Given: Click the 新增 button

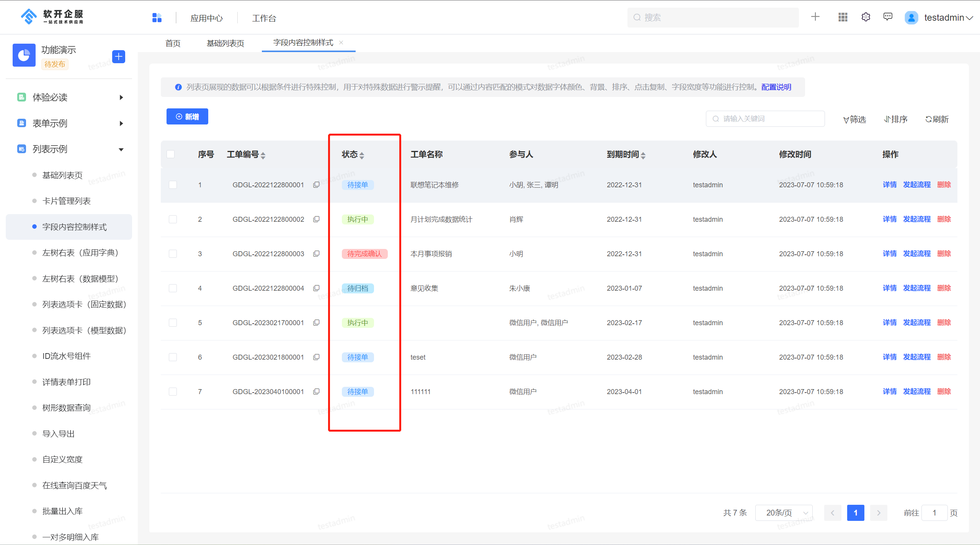Looking at the screenshot, I should click(x=187, y=116).
